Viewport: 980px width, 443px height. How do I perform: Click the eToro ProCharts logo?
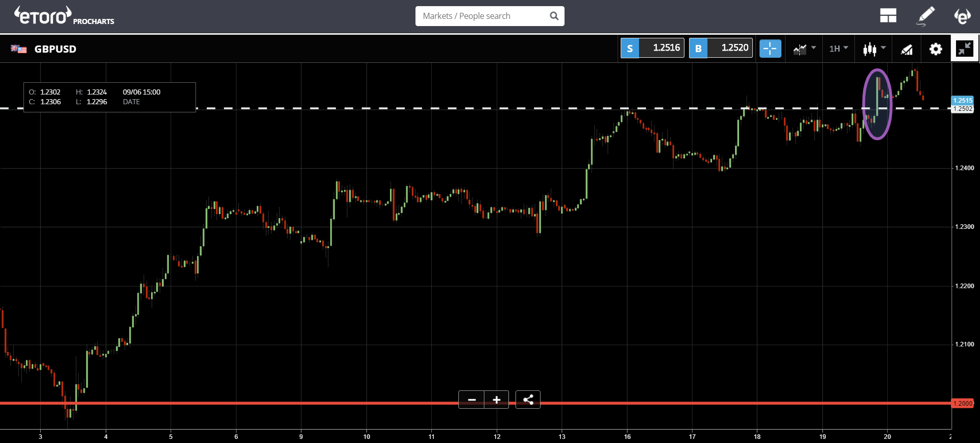(x=64, y=16)
